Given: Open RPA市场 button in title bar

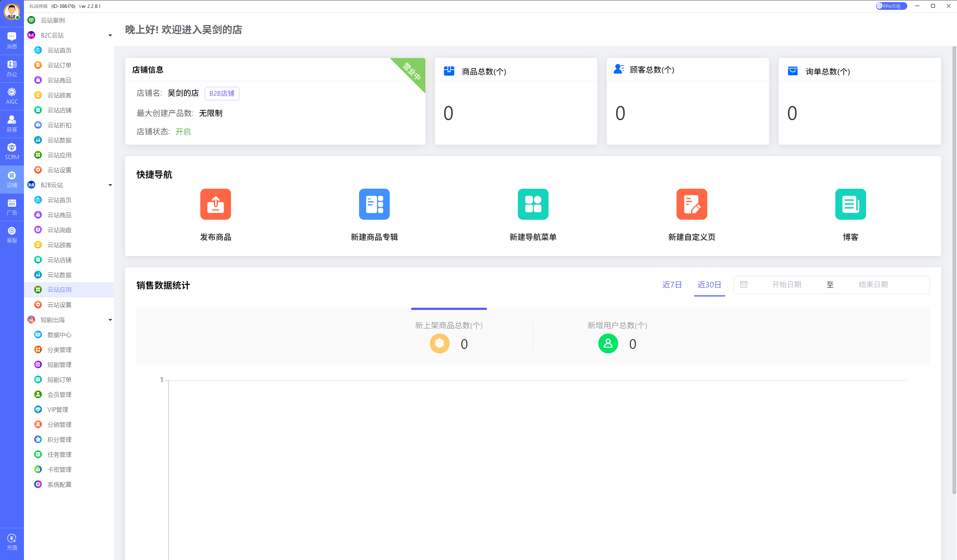Looking at the screenshot, I should pos(891,6).
